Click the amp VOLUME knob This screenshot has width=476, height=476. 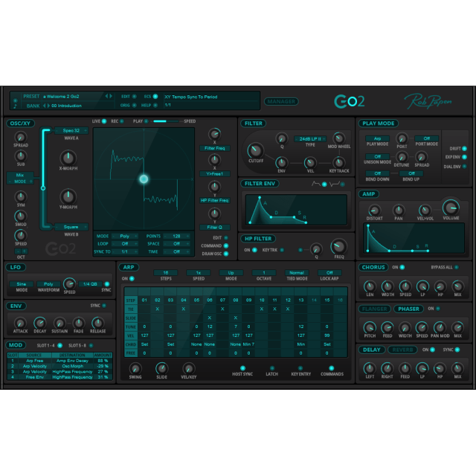point(451,208)
